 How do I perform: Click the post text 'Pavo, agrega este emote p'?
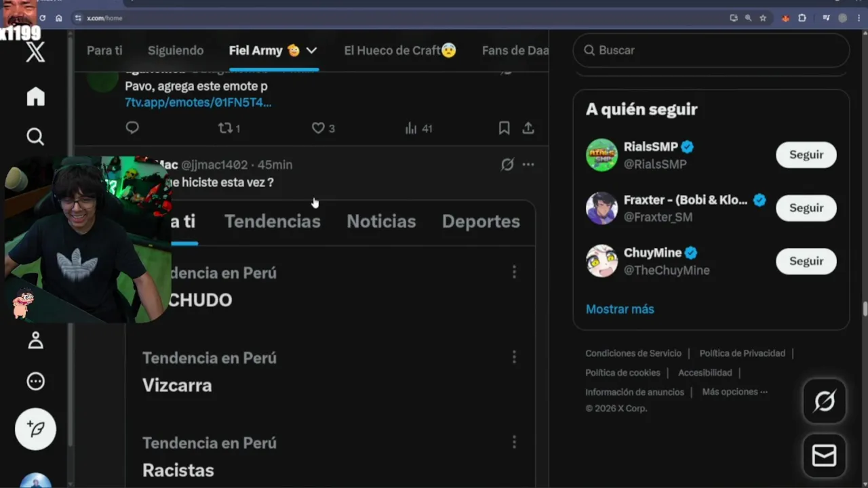(x=196, y=86)
